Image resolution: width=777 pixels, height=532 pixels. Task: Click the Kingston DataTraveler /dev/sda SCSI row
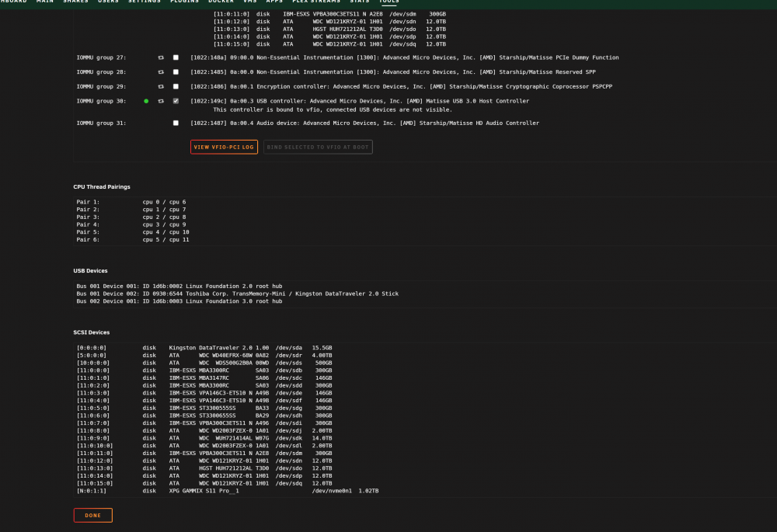click(204, 348)
